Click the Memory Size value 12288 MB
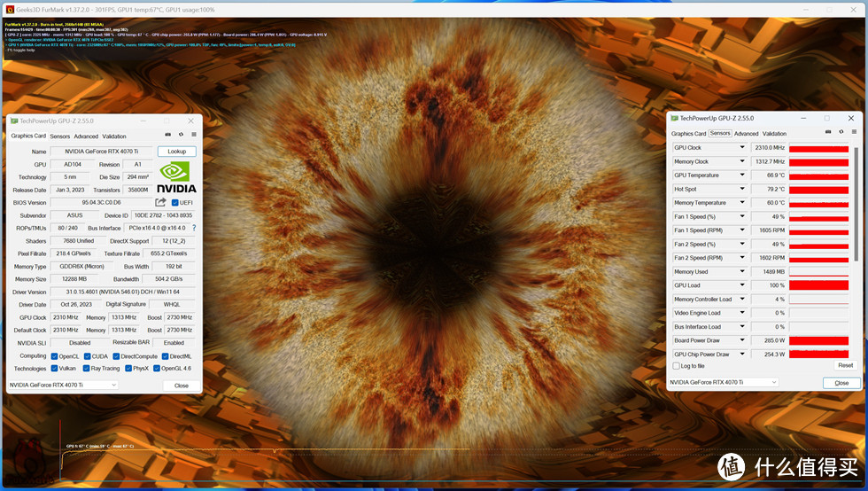868x491 pixels. (74, 279)
